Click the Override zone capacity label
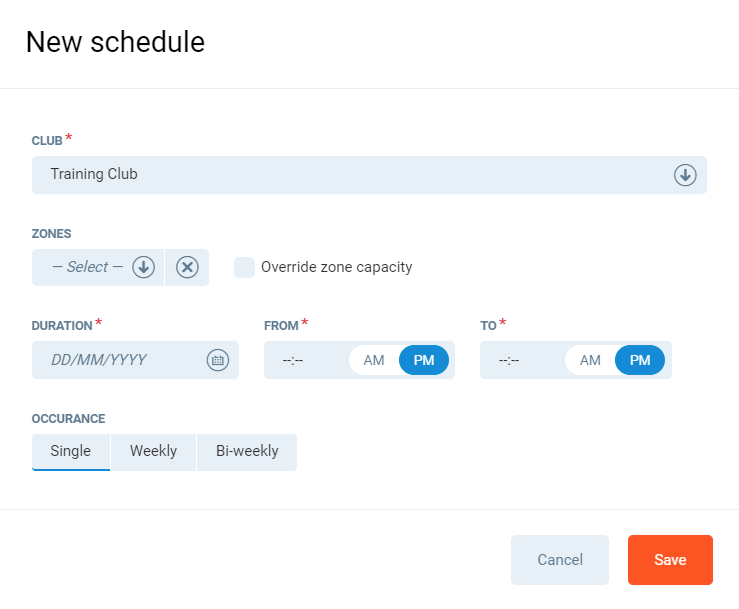Screen dimensions: 739x609 pos(336,267)
